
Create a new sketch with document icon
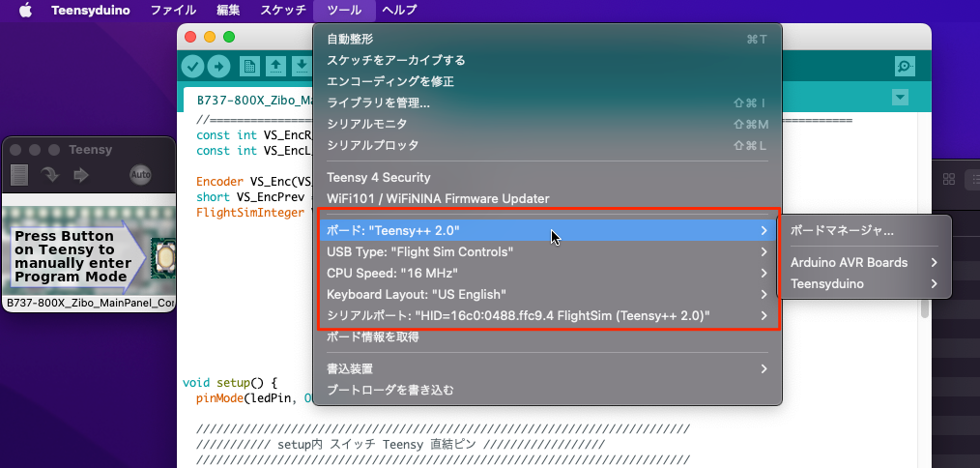(x=250, y=66)
